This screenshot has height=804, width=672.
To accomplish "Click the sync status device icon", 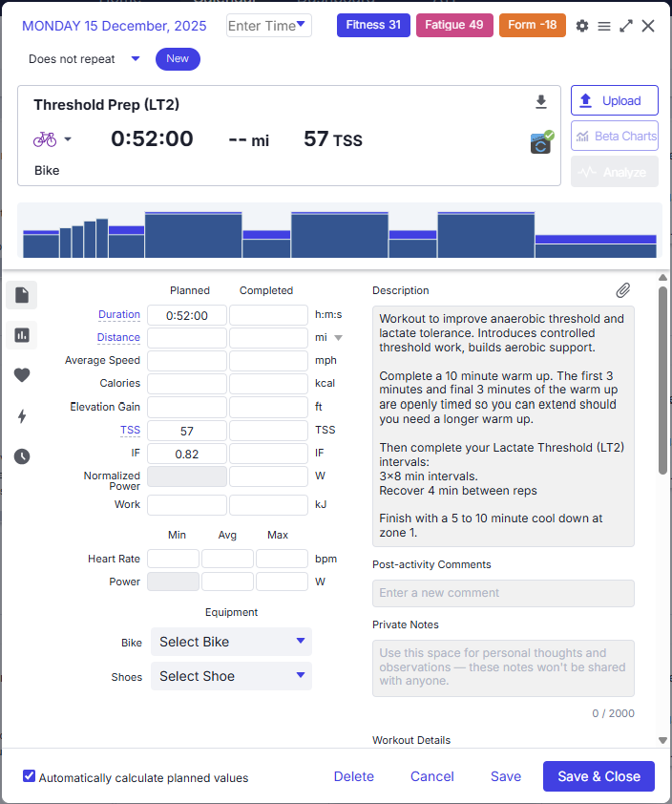I will tap(541, 142).
